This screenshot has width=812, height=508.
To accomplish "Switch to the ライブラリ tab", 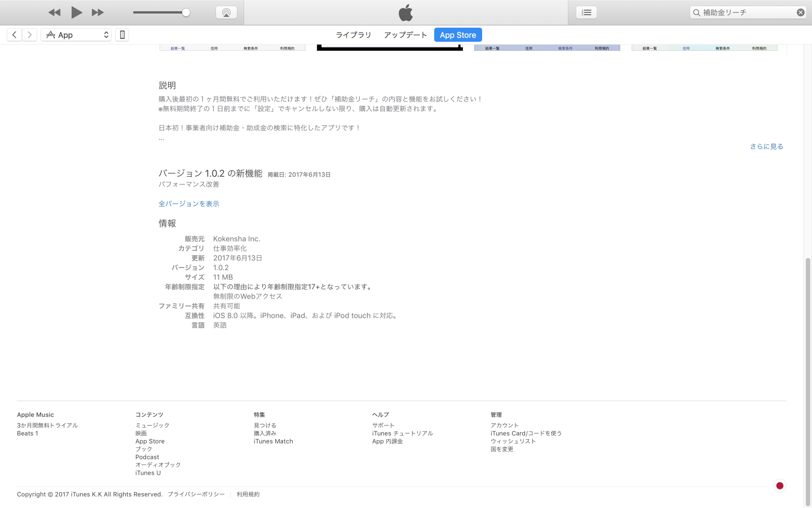I will tap(354, 35).
